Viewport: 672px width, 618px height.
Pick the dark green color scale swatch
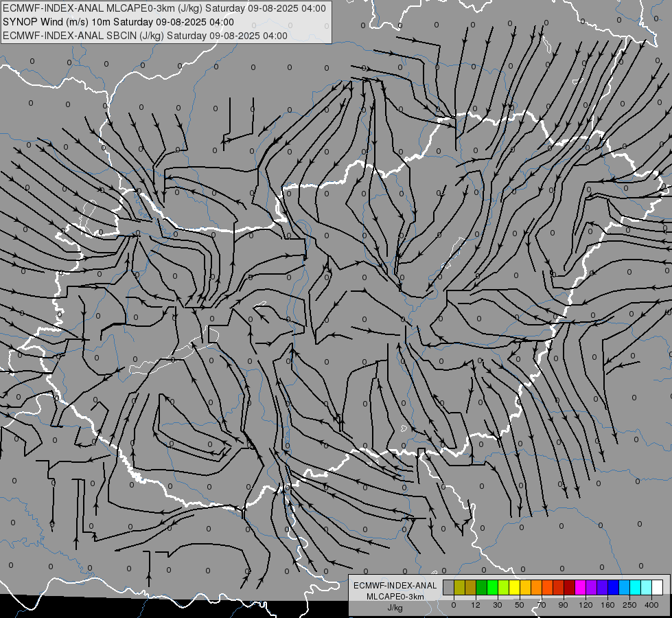482,587
